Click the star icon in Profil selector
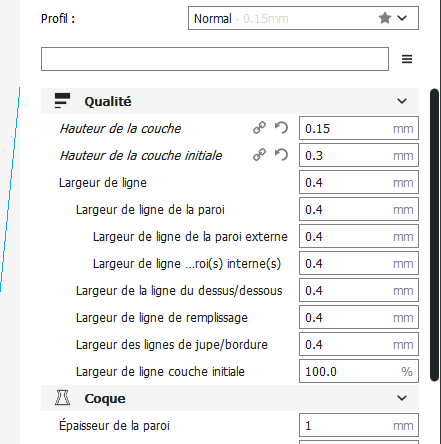Screen dimensions: 441x444 [x=385, y=18]
